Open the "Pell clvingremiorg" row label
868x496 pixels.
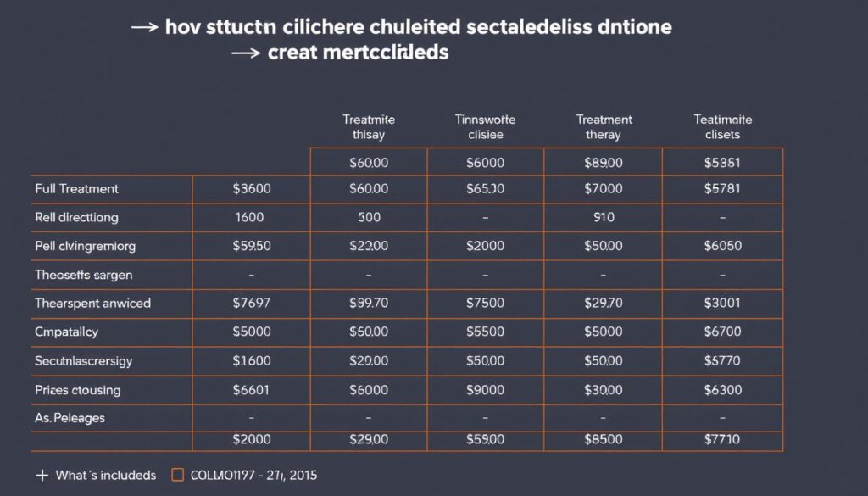85,247
